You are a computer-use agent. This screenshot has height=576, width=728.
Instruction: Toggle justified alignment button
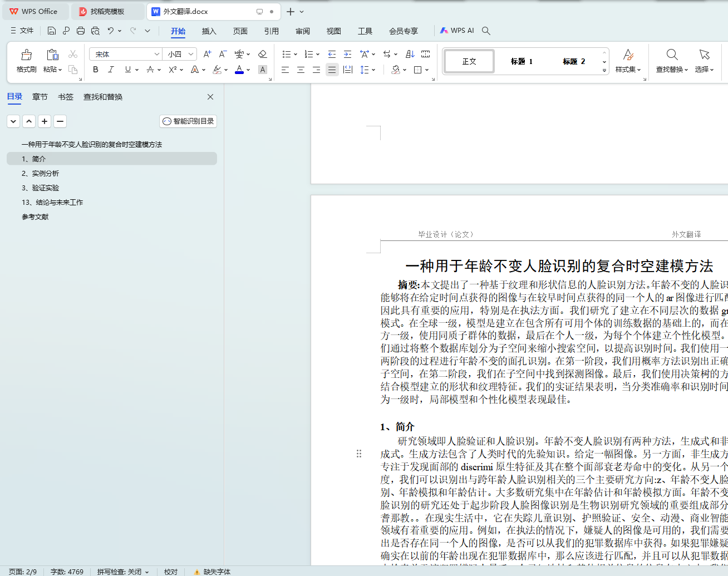[x=332, y=70]
